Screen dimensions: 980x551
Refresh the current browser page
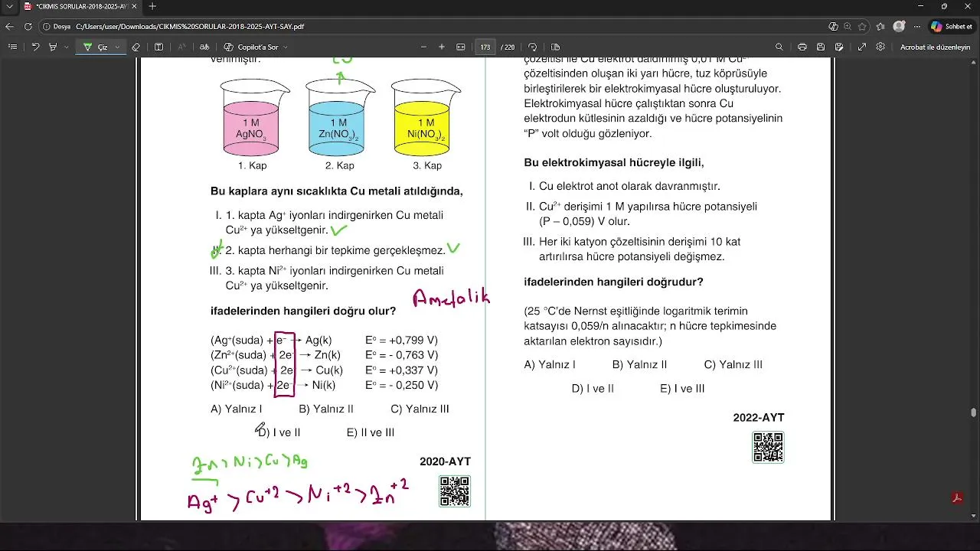point(28,26)
